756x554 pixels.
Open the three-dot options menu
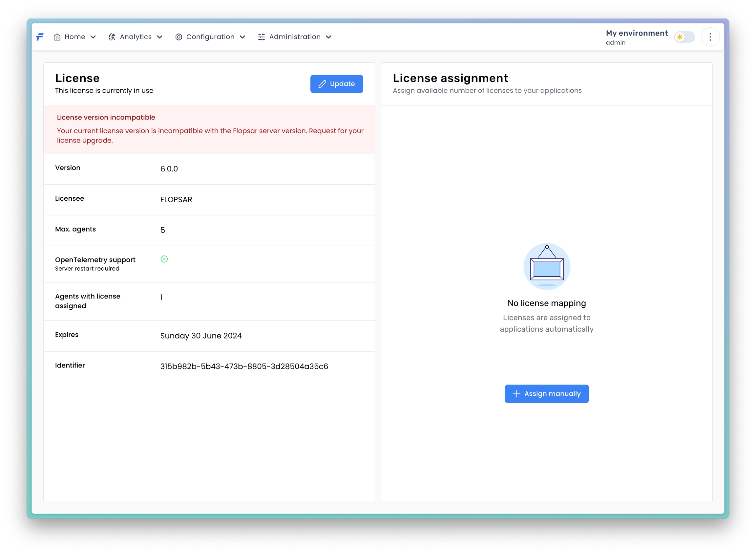click(x=710, y=37)
